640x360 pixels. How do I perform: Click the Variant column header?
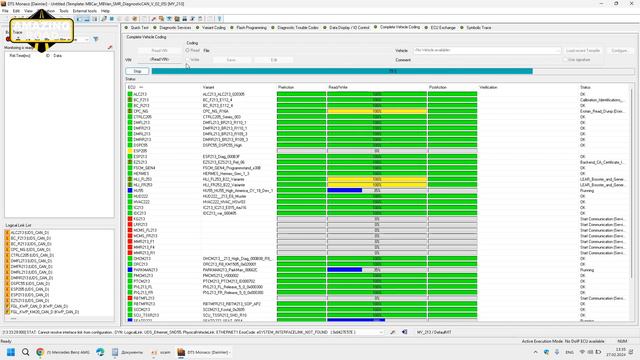click(208, 87)
